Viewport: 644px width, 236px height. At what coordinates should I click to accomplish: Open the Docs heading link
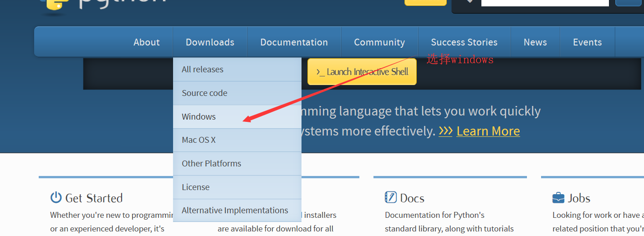[412, 198]
